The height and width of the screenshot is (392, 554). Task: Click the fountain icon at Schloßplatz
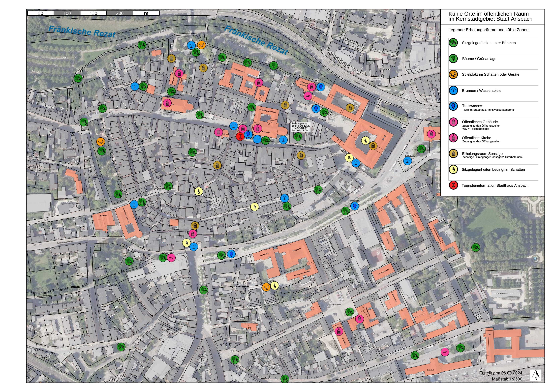pyautogui.click(x=407, y=161)
